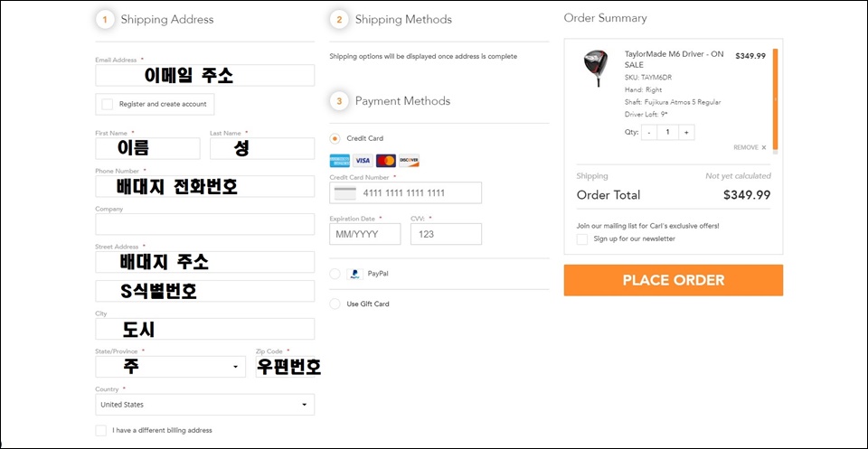Click the PayPal logo icon
This screenshot has width=868, height=449.
(354, 274)
